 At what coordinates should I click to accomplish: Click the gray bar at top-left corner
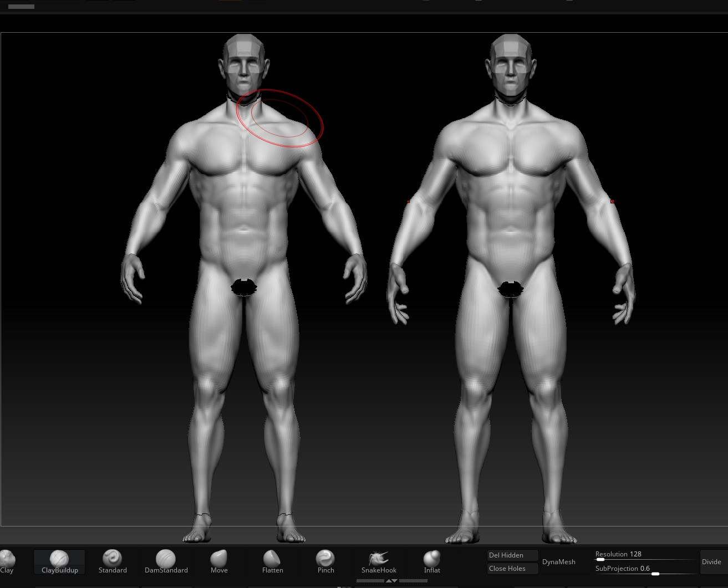point(21,7)
